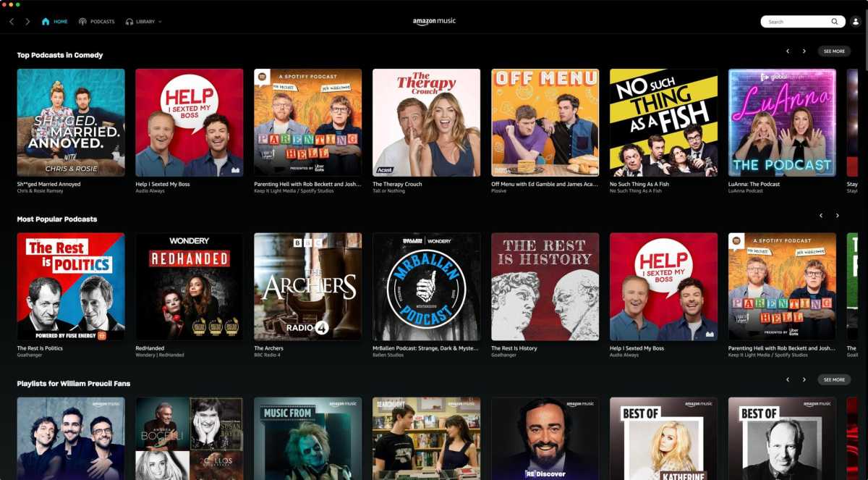Open The Archers podcast thumbnail

click(307, 285)
